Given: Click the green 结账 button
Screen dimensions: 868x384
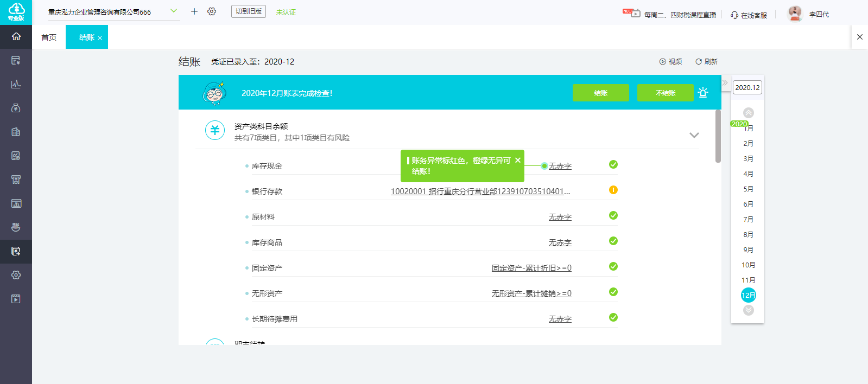Looking at the screenshot, I should pyautogui.click(x=600, y=93).
